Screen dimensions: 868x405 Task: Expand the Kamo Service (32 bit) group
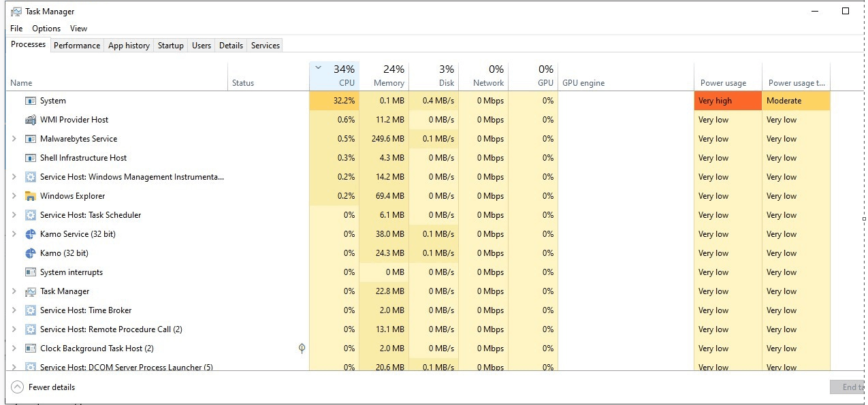pos(14,234)
